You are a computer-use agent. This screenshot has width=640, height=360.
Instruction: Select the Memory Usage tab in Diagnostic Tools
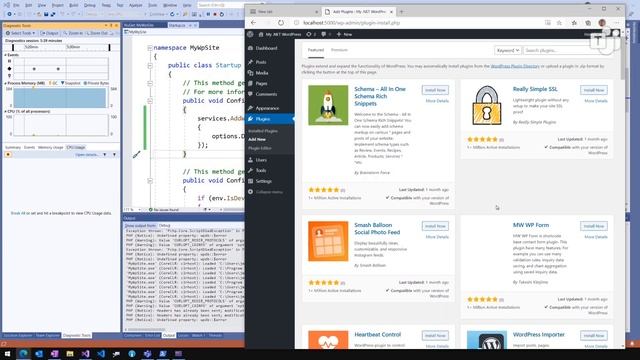click(51, 147)
